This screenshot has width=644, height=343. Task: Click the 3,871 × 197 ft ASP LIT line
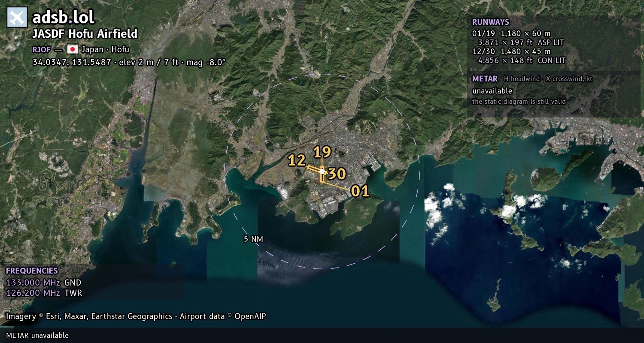521,42
